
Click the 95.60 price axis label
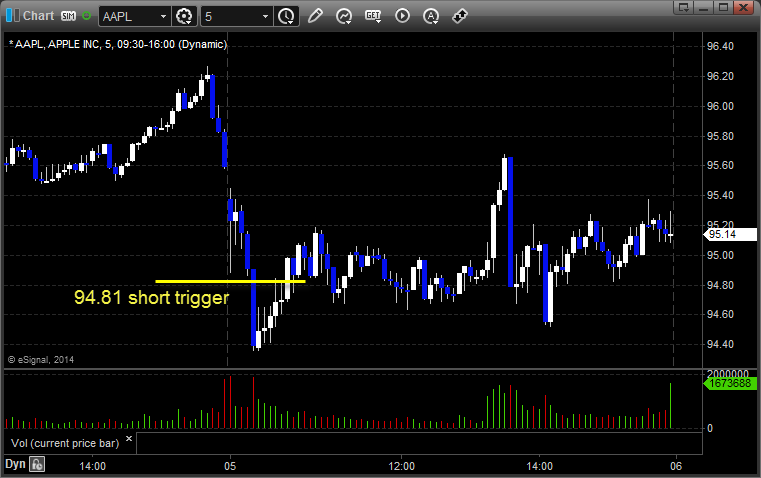pyautogui.click(x=720, y=165)
